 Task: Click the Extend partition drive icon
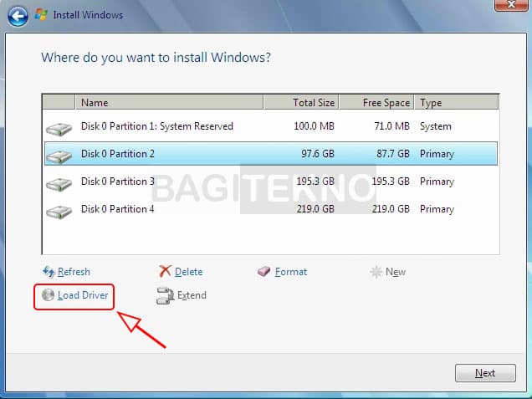coord(166,295)
